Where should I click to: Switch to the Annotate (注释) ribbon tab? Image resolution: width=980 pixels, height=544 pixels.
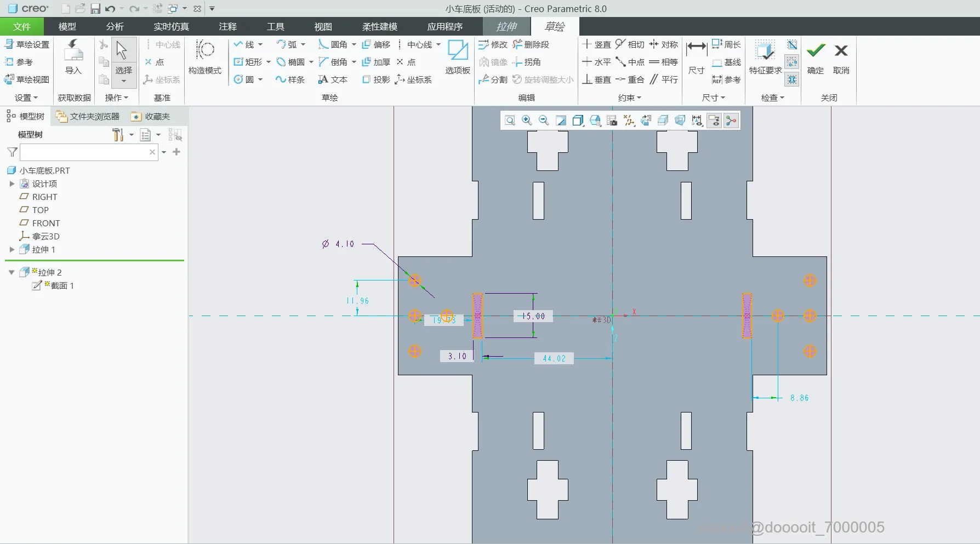coord(228,26)
